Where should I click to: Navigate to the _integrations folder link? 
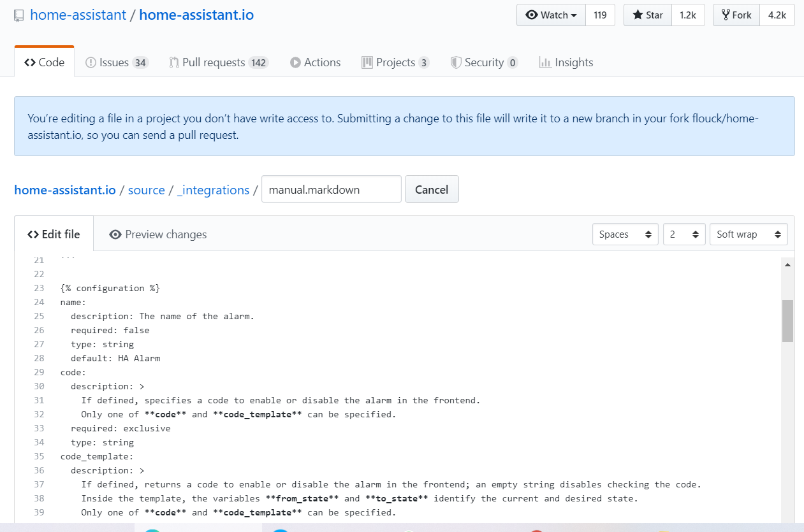pos(213,190)
